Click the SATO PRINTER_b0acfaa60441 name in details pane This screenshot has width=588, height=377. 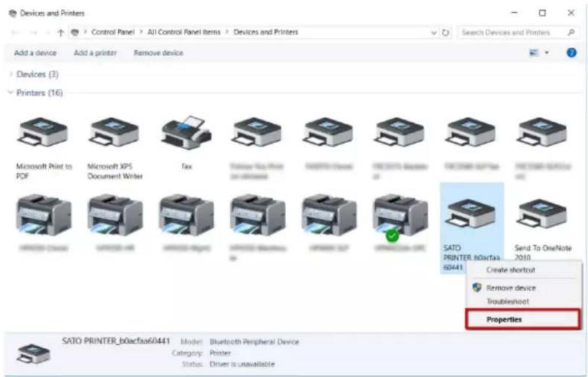click(116, 341)
